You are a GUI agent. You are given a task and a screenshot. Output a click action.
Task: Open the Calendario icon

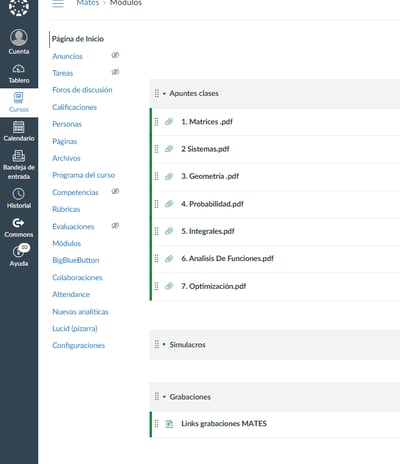coord(19,127)
